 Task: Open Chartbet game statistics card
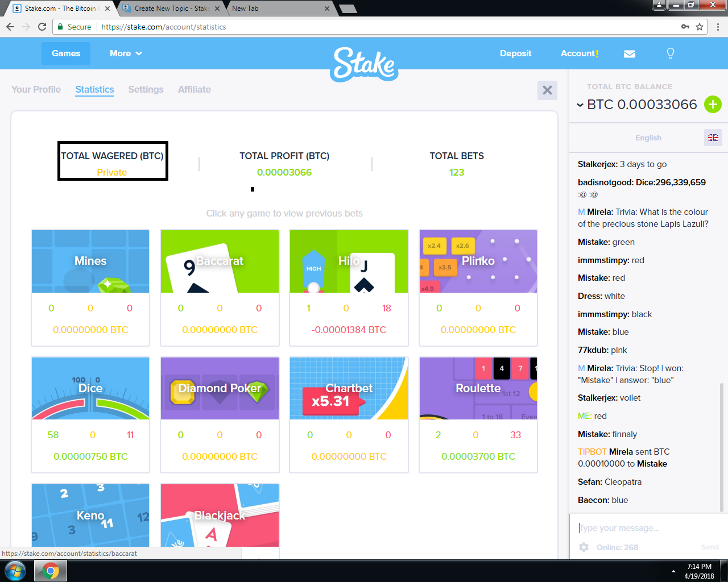(x=349, y=415)
